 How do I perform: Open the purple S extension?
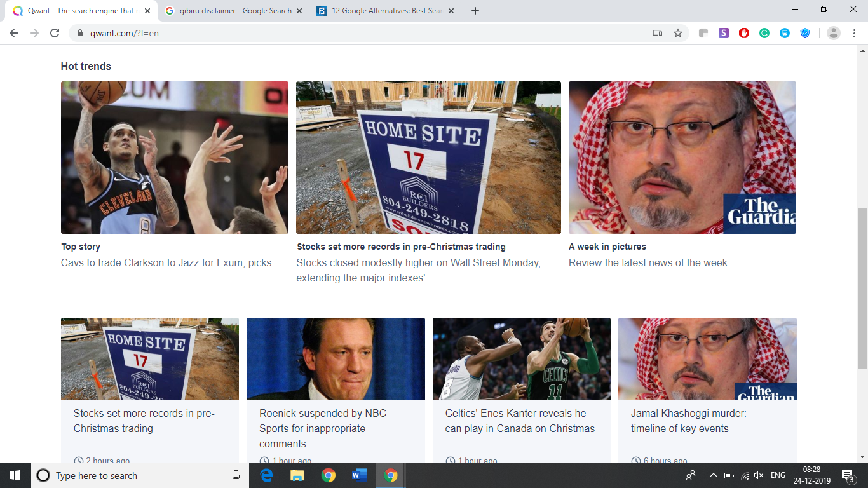[724, 33]
